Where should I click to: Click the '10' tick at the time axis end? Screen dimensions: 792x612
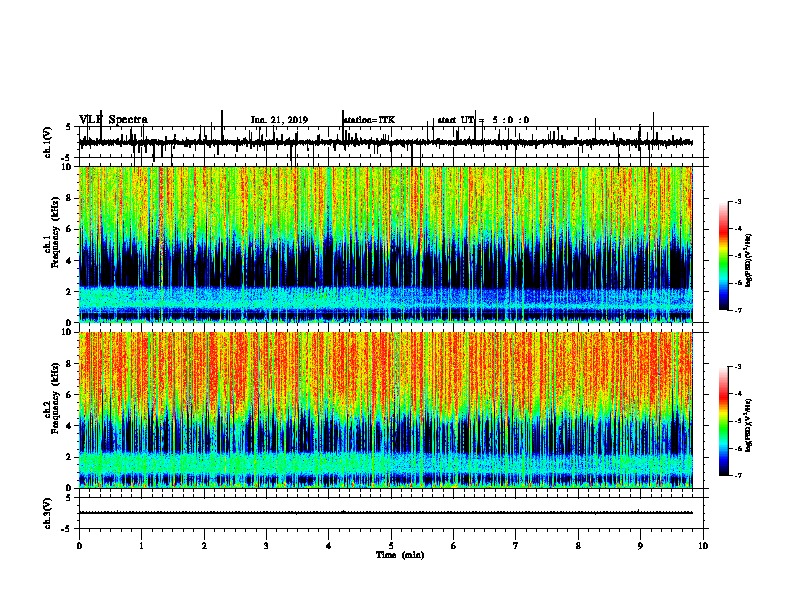point(703,546)
